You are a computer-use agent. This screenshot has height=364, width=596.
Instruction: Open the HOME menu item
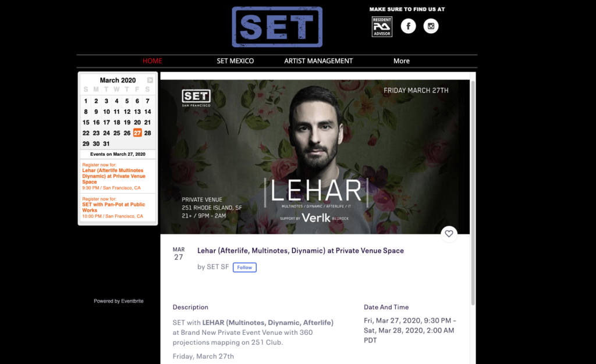(152, 60)
